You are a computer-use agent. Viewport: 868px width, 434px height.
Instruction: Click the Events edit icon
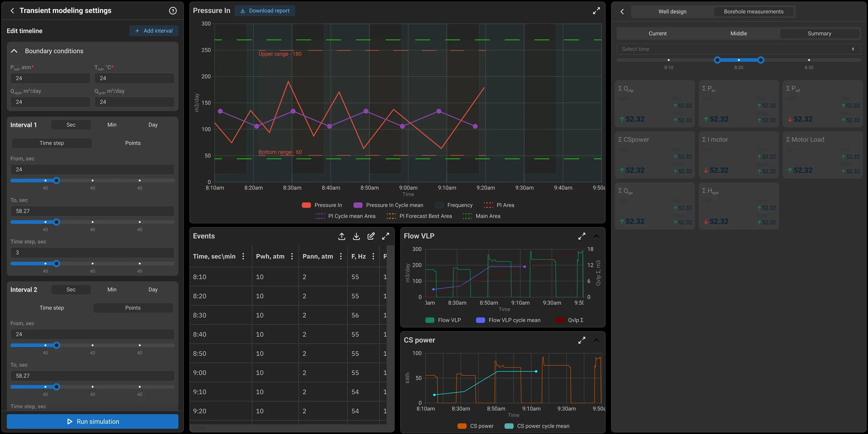coord(371,236)
